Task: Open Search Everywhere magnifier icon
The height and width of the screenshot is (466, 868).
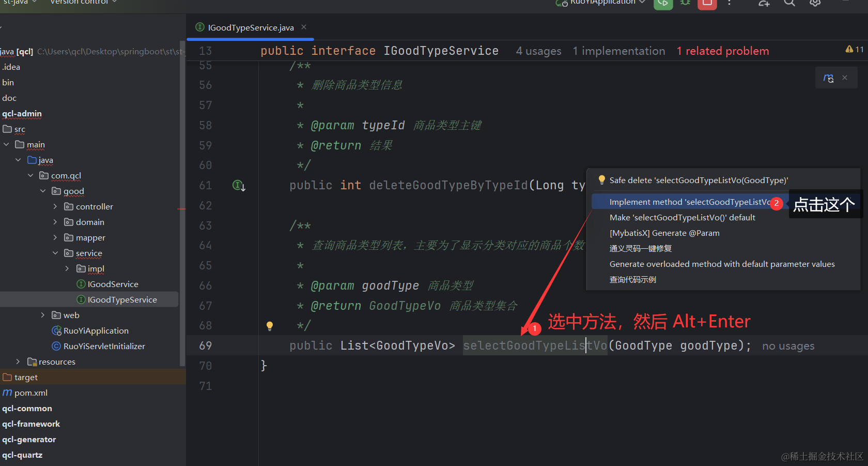Action: 789,3
